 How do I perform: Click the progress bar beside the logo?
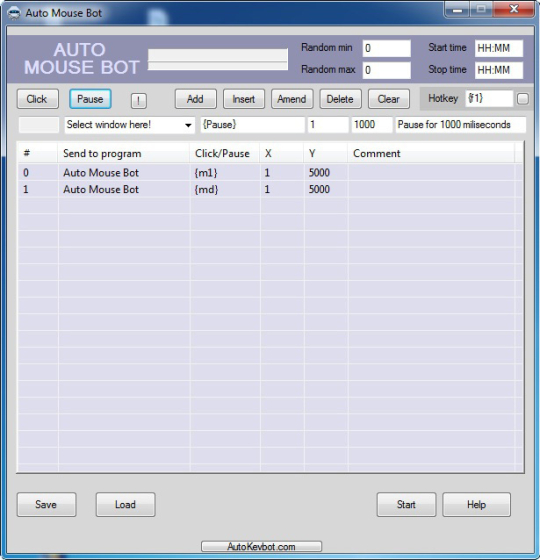218,60
